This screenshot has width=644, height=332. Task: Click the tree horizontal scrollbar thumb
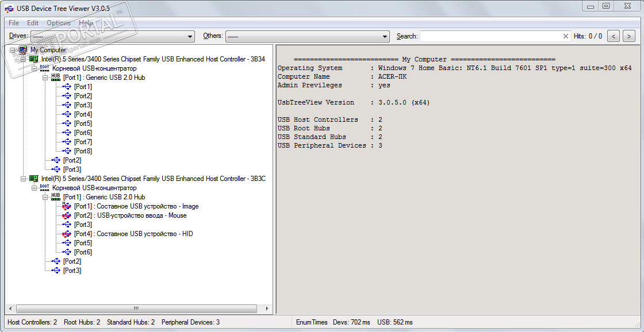(x=136, y=308)
